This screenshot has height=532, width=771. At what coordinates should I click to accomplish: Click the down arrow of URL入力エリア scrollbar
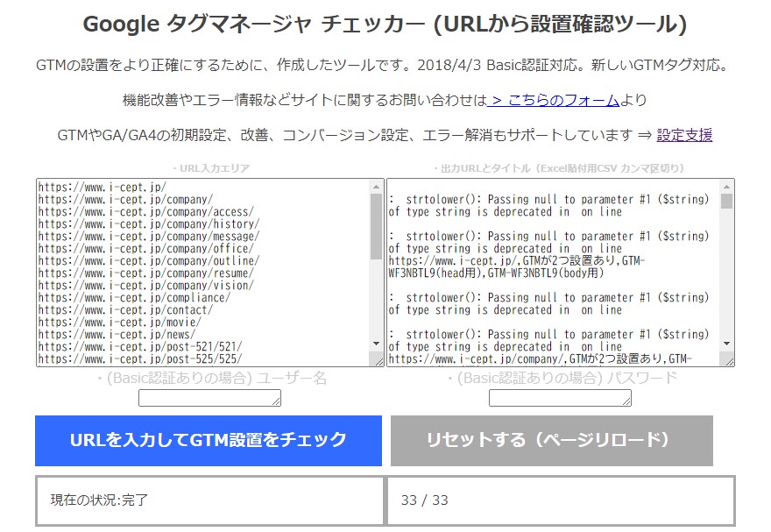tap(377, 343)
